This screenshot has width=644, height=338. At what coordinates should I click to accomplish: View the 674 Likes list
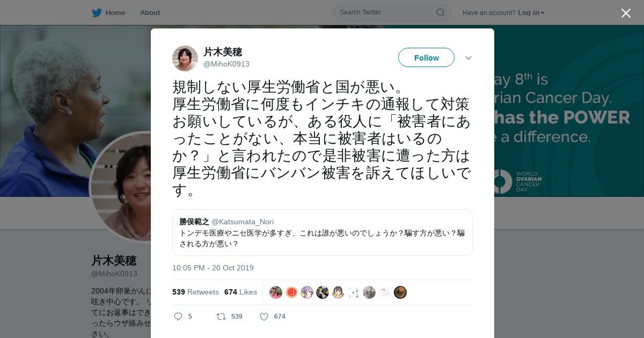click(x=240, y=292)
